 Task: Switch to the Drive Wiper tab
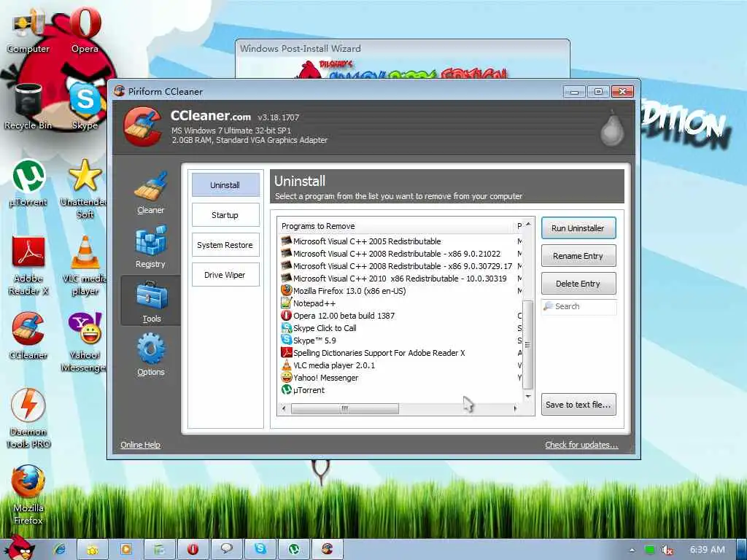(x=225, y=275)
